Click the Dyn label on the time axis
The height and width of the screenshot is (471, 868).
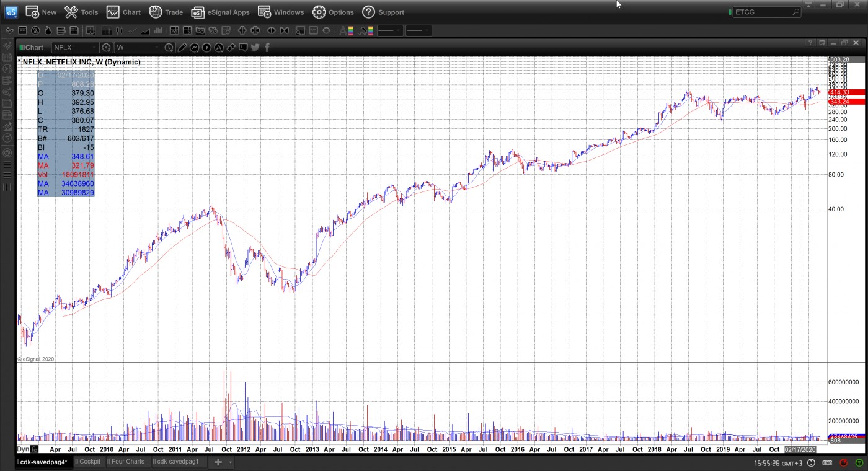coord(23,449)
